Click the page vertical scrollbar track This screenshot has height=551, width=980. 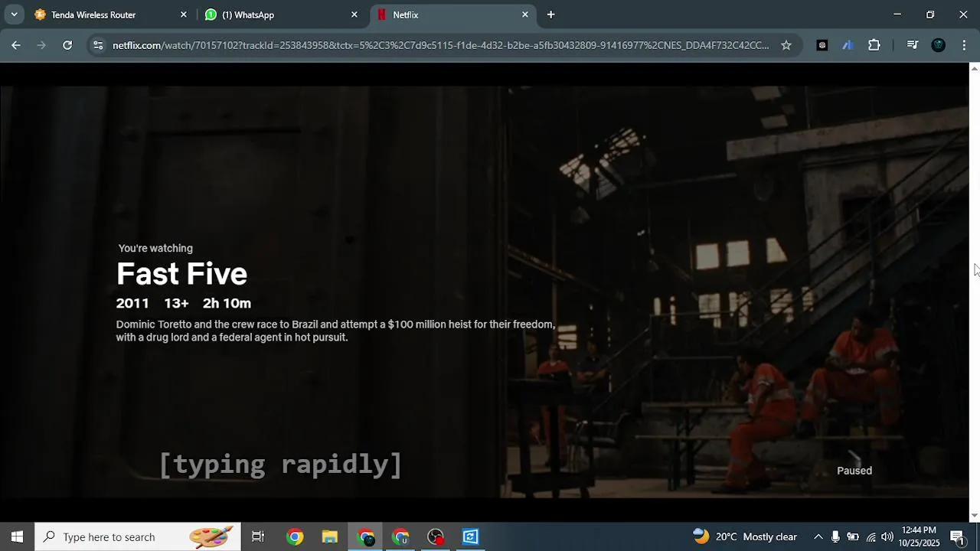click(x=975, y=291)
